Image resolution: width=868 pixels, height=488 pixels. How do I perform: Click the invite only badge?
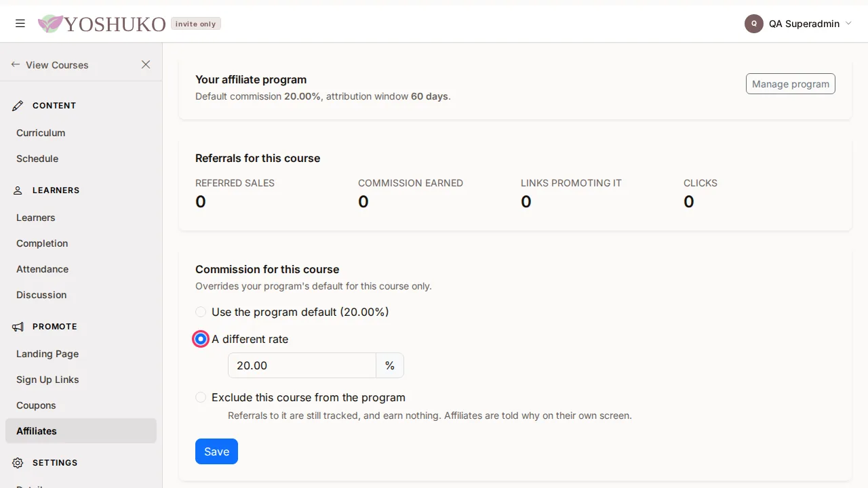pyautogui.click(x=195, y=24)
